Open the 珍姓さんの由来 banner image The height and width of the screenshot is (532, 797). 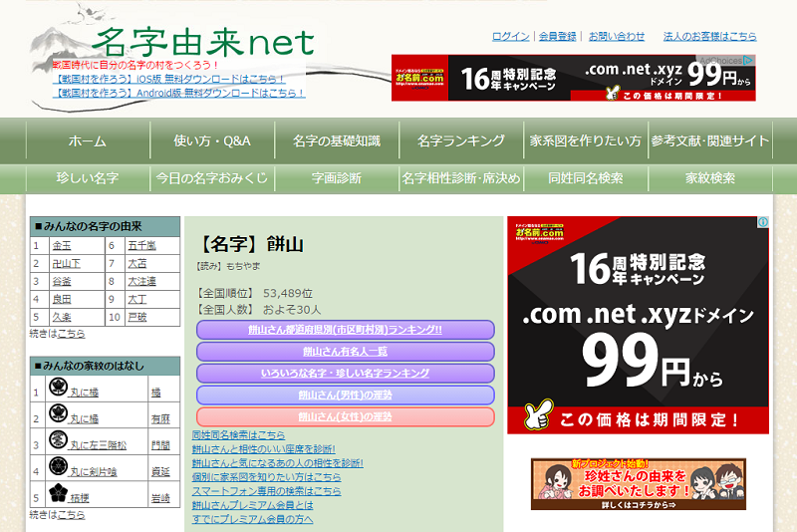638,484
